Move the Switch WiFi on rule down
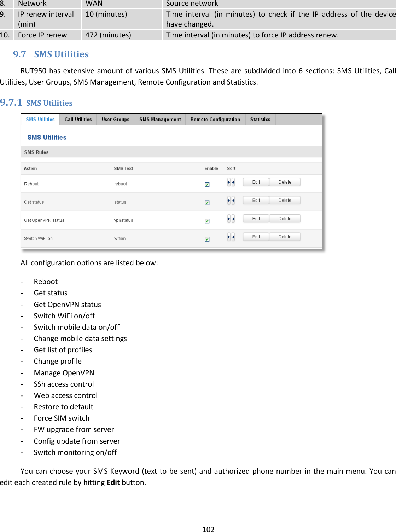The height and width of the screenshot is (532, 396). [233, 237]
